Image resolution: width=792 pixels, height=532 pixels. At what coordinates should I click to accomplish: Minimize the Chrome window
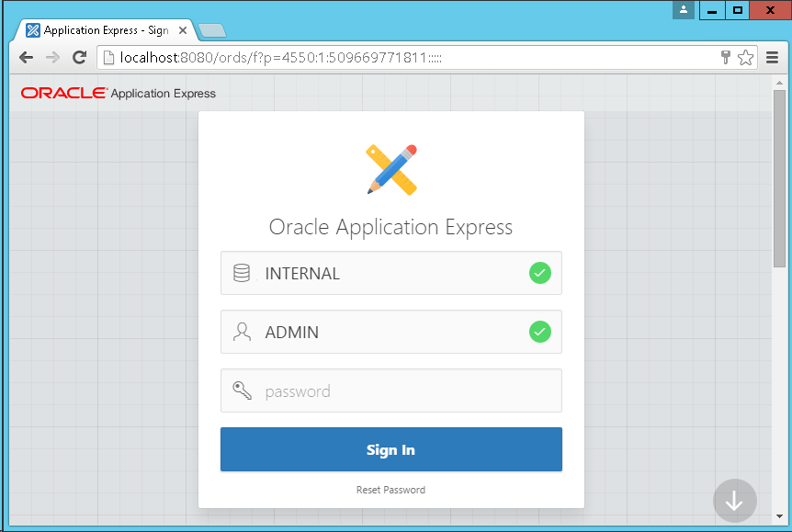[x=712, y=10]
